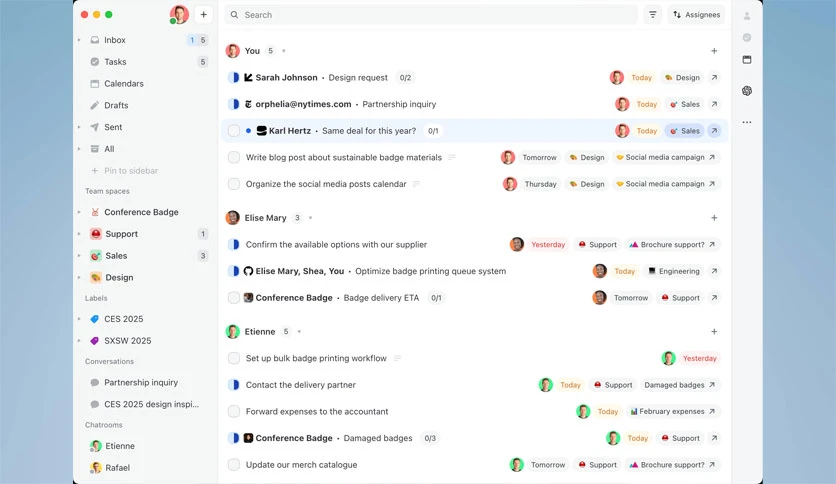The image size is (836, 484).
Task: Check off the Karl Hertz task checkbox
Action: [234, 131]
